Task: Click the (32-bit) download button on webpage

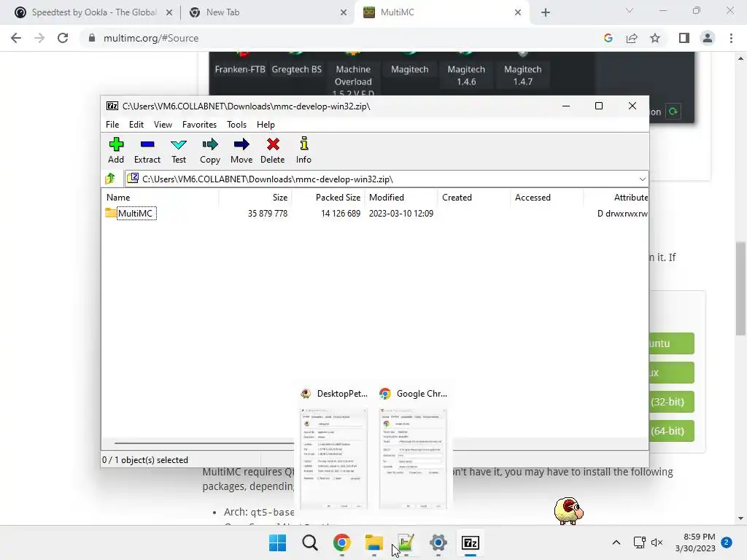Action: [671, 402]
